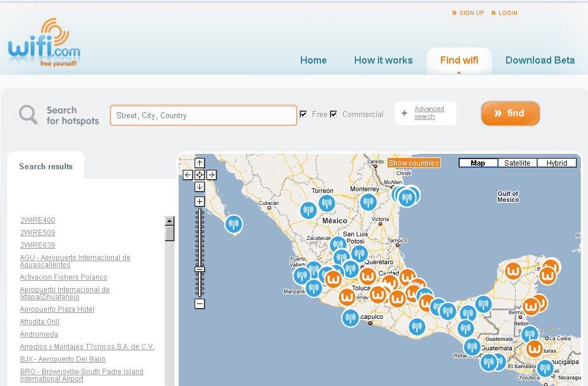Open the AGU Aeropuerto Internacional de Aguascalientes result
Image resolution: width=588 pixels, height=386 pixels.
(75, 261)
